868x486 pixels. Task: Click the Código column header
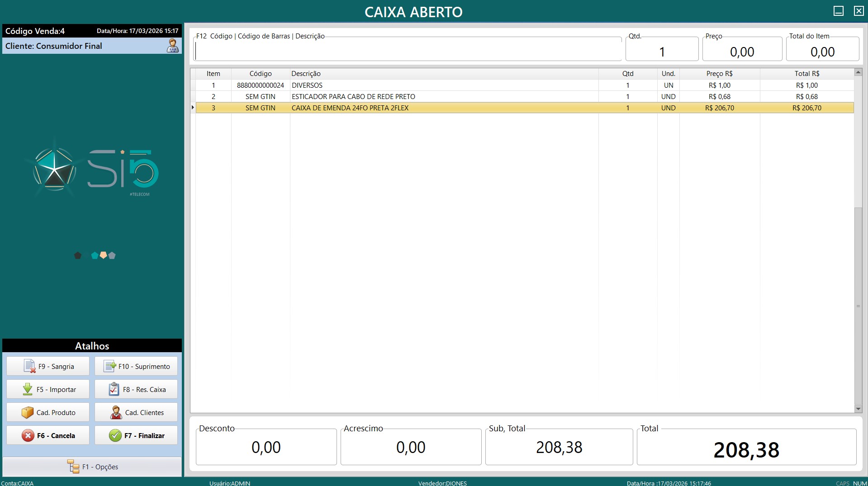tap(261, 74)
